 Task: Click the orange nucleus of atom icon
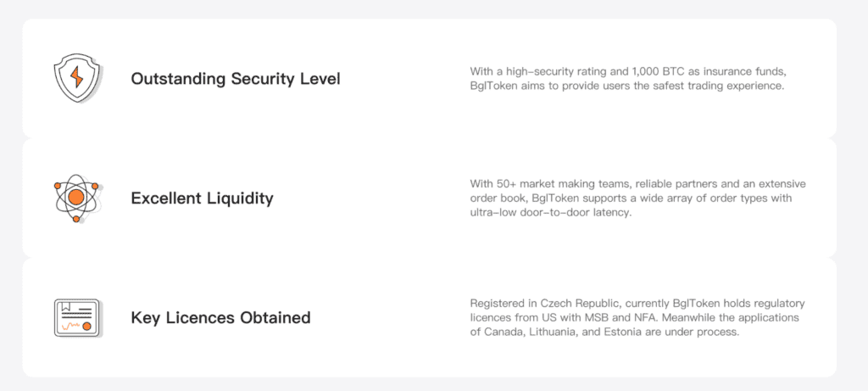(75, 197)
